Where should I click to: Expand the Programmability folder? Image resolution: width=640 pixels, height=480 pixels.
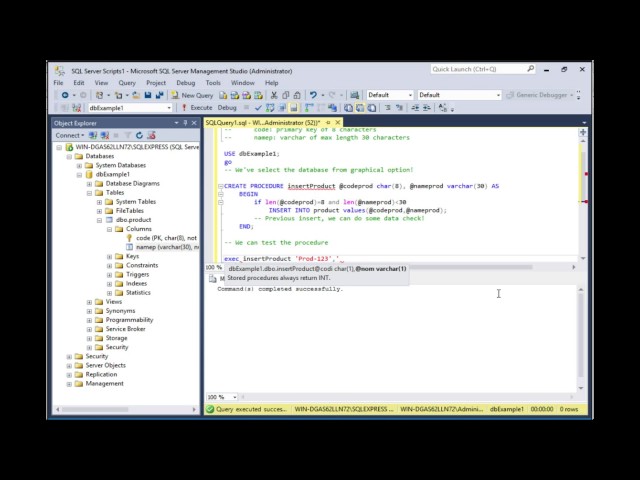pos(89,320)
